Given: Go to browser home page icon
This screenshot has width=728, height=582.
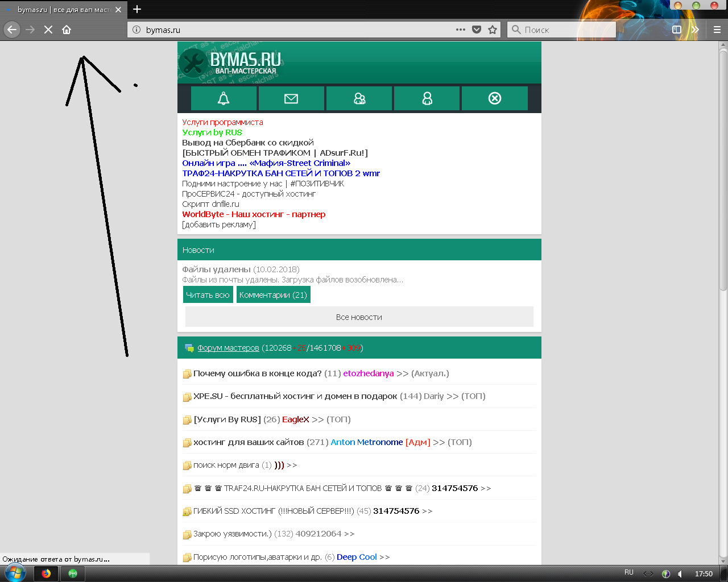Looking at the screenshot, I should pyautogui.click(x=67, y=30).
